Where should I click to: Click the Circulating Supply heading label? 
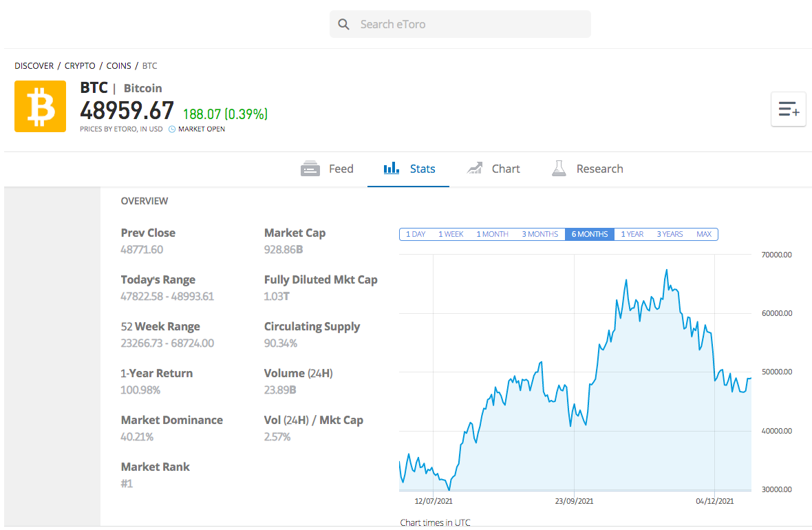click(312, 327)
